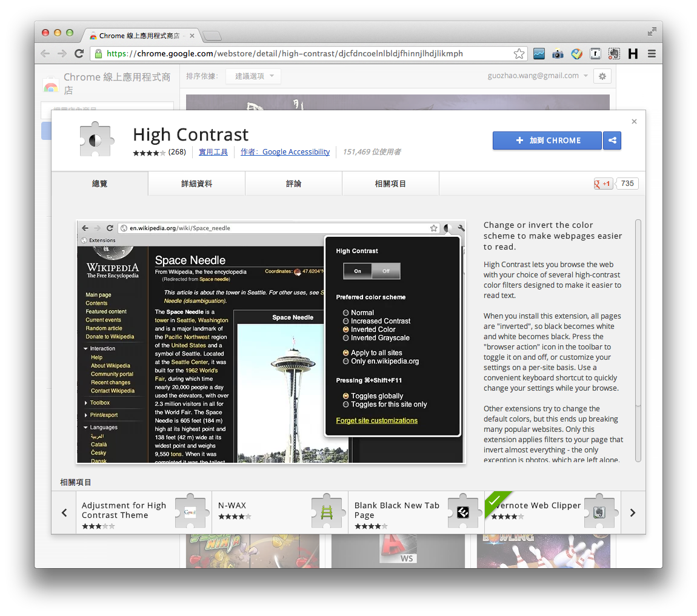Switch to the 總覽 overview tab
Image resolution: width=697 pixels, height=616 pixels.
point(99,184)
